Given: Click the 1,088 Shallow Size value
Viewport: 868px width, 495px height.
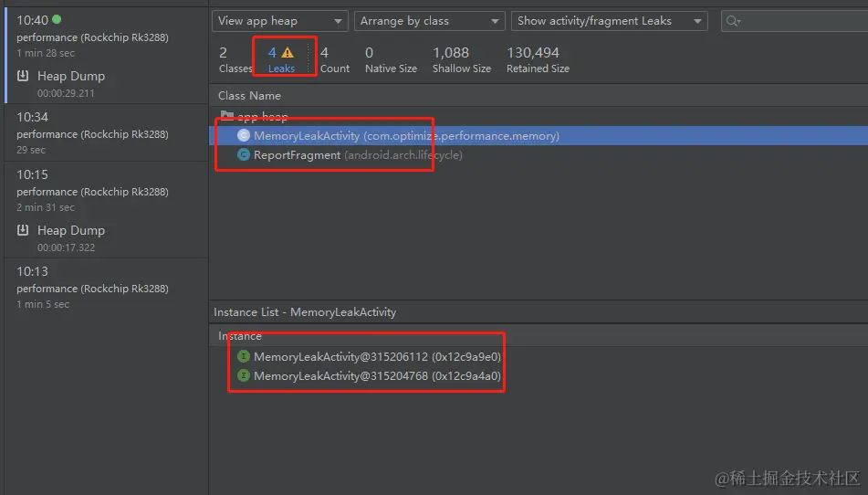Looking at the screenshot, I should point(462,59).
